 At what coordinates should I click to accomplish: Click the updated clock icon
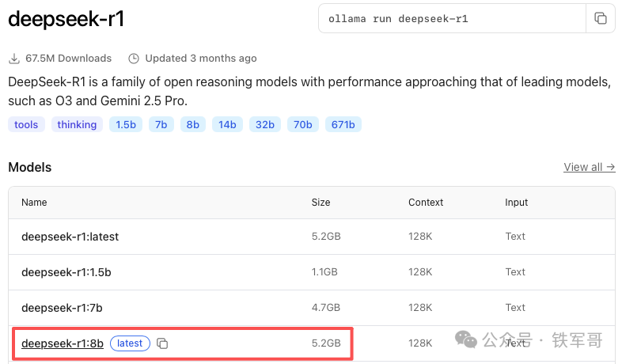click(134, 59)
